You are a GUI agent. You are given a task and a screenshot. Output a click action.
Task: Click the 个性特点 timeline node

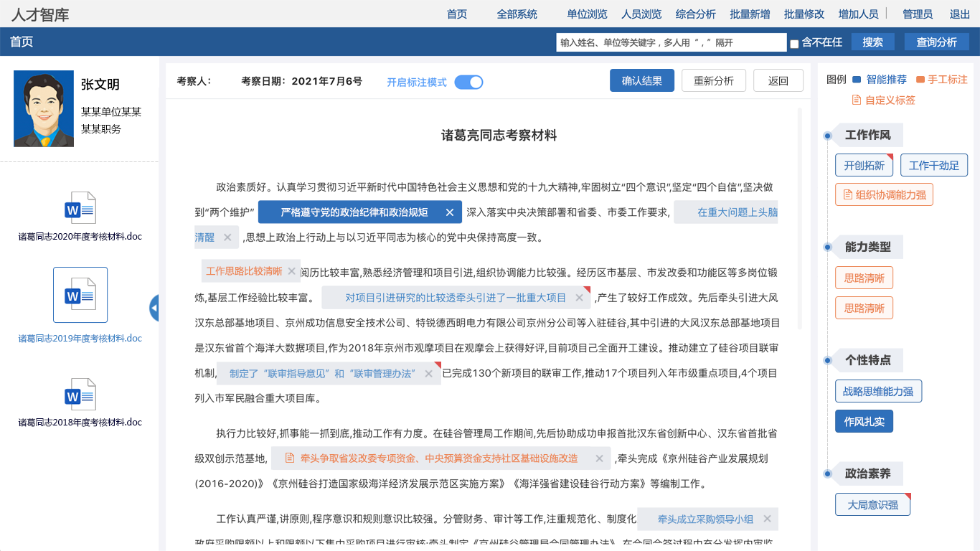(x=827, y=360)
